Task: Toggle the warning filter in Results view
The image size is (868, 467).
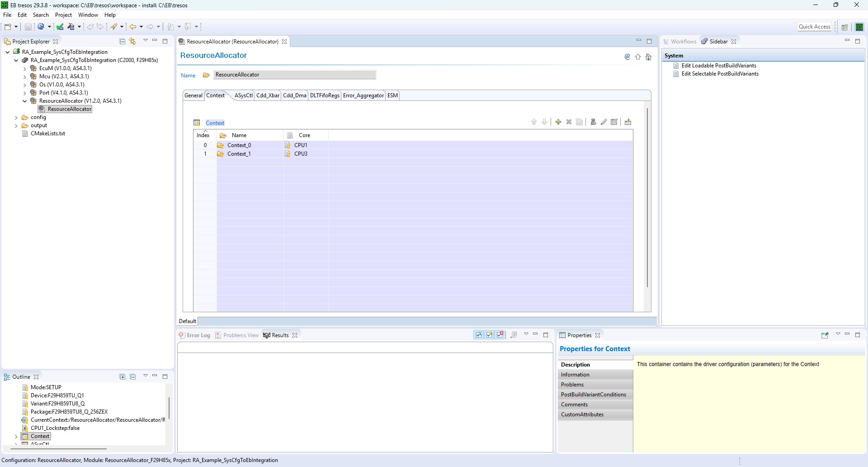Action: pos(490,335)
